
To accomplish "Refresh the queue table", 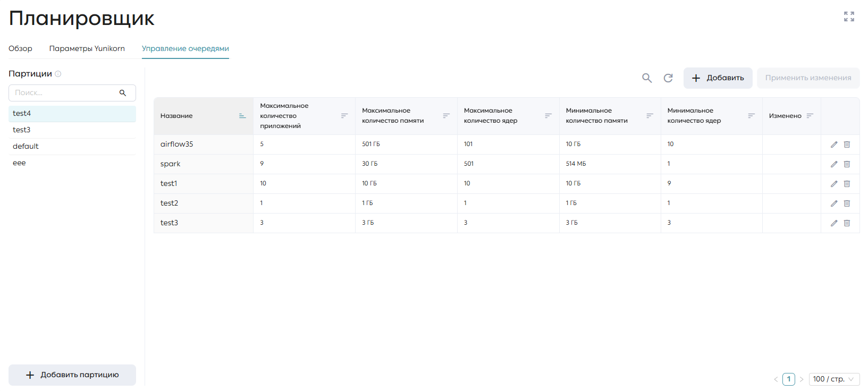I will click(668, 78).
